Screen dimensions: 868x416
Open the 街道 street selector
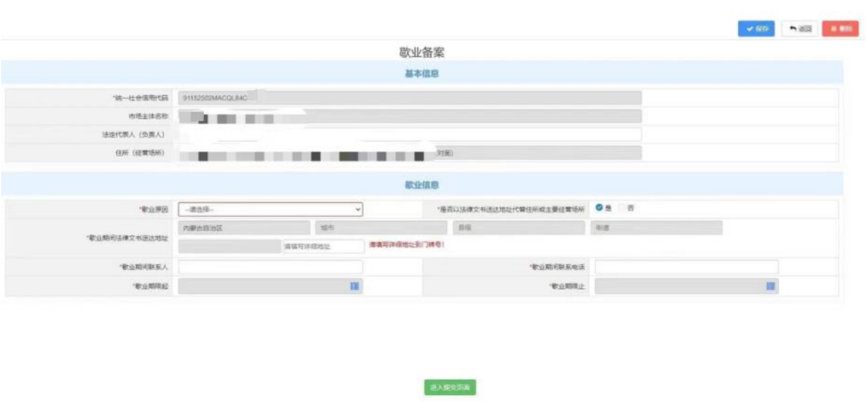(655, 228)
